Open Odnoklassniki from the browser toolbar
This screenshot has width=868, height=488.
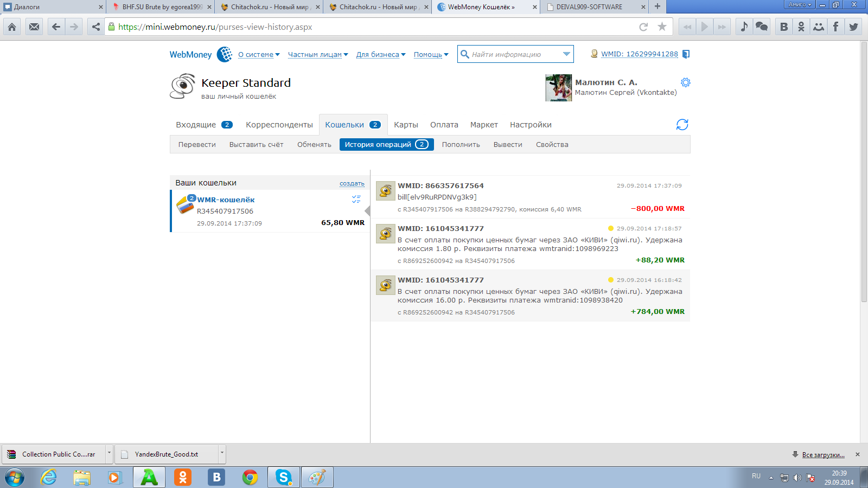[x=801, y=27]
